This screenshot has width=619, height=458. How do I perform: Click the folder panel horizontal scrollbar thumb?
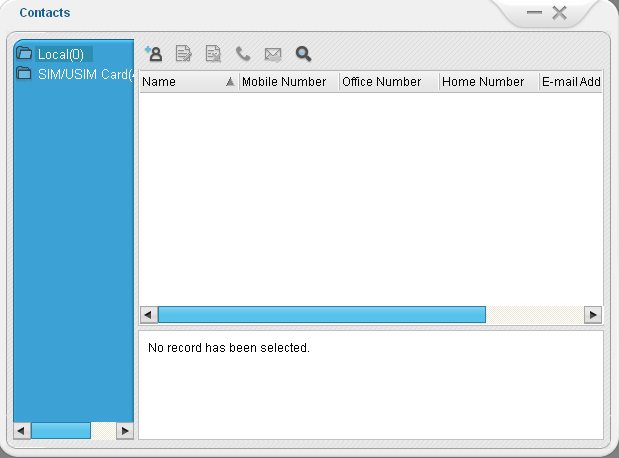click(x=61, y=431)
